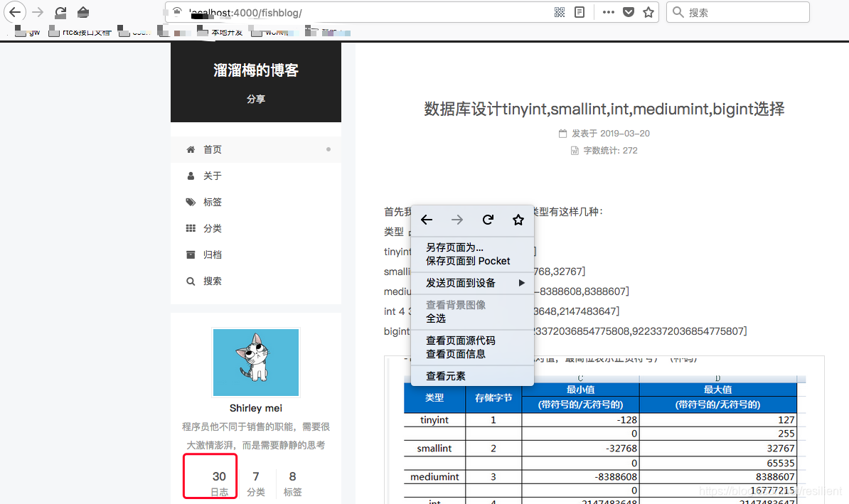
Task: Click the blog title 溜溜梅的博客
Action: (255, 70)
